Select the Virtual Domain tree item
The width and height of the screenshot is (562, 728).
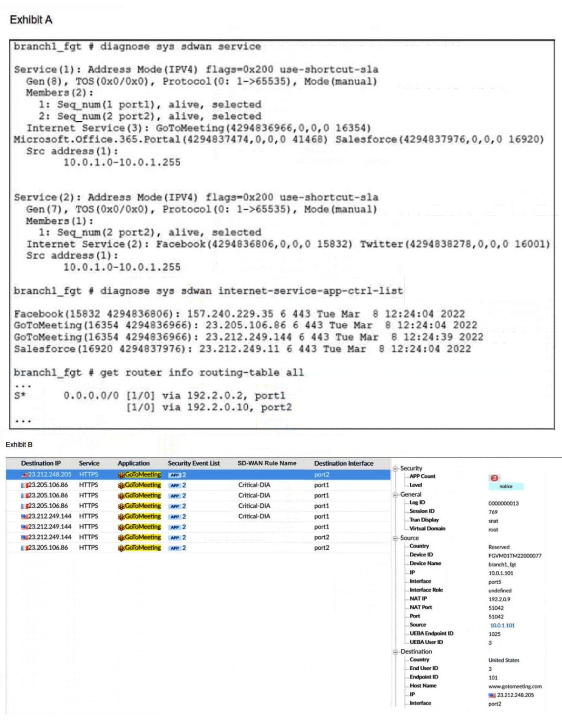click(x=427, y=529)
